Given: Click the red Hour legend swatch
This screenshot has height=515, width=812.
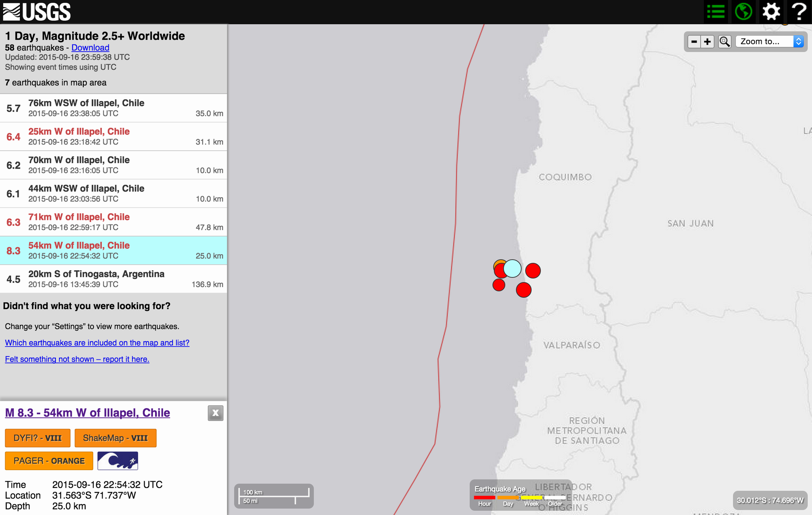Looking at the screenshot, I should [485, 498].
